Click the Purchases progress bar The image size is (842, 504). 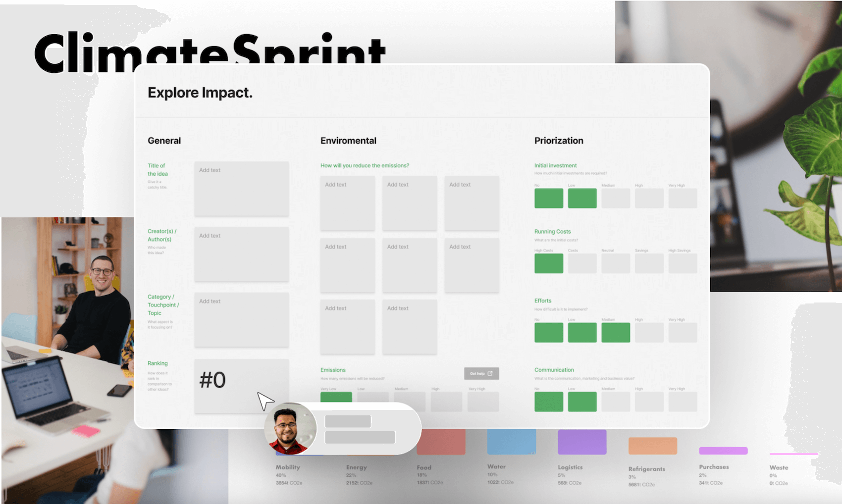723,451
